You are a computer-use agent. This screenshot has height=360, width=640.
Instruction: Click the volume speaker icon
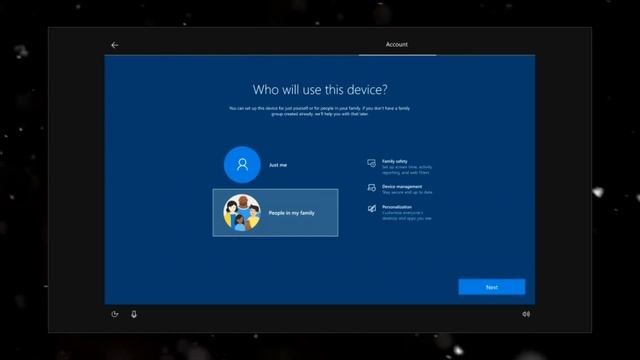pyautogui.click(x=526, y=314)
